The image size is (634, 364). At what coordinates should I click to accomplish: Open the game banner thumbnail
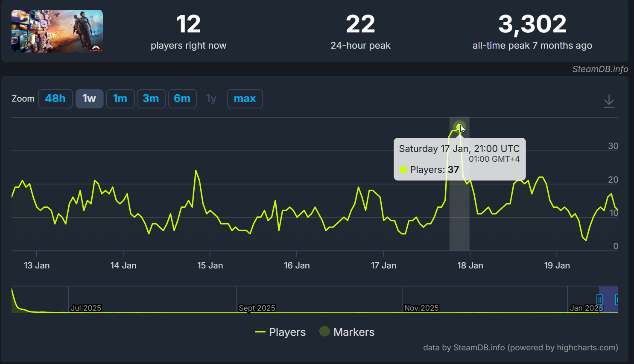[57, 31]
